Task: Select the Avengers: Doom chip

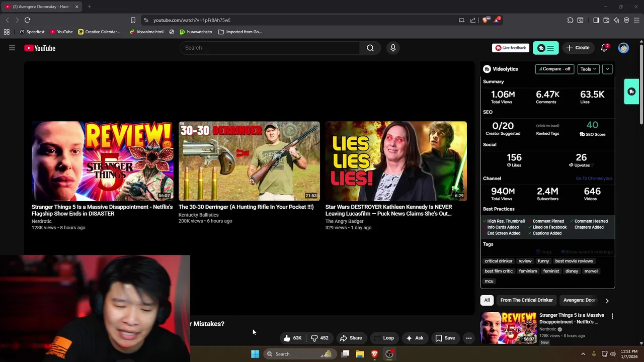Action: click(580, 300)
